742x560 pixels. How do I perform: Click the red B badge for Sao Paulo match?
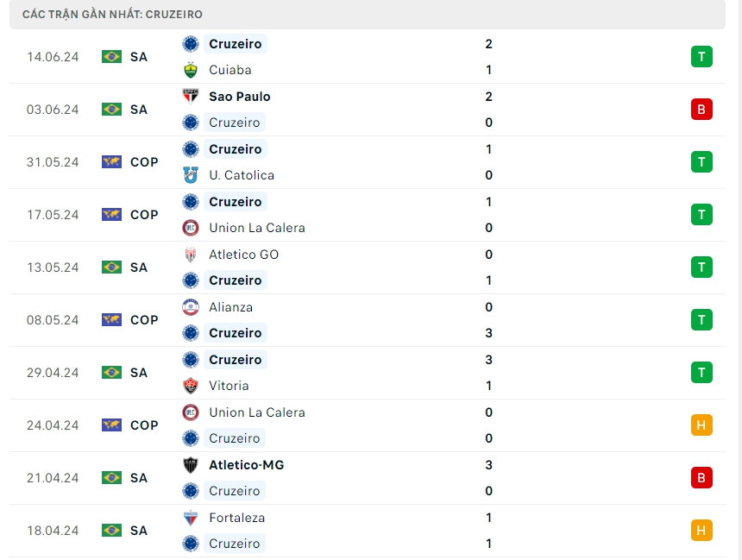pos(701,110)
